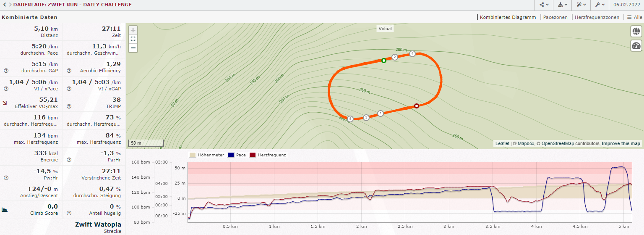Switch to the Herzfrequenzzonen tab
The image size is (644, 235).
[x=597, y=17]
